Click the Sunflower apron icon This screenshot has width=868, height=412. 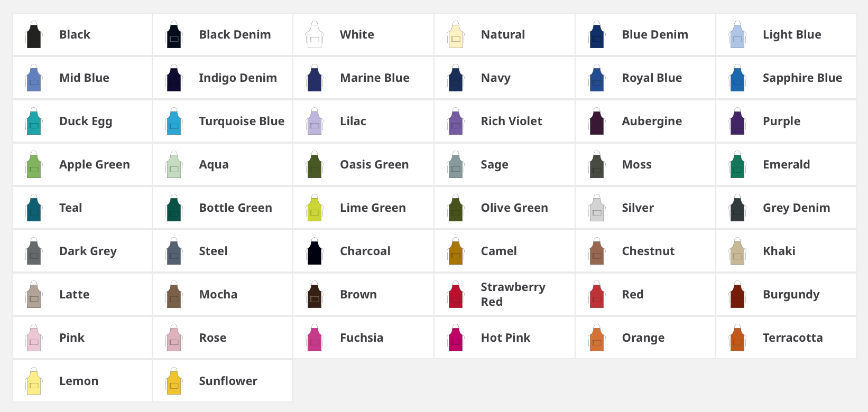[x=174, y=381]
